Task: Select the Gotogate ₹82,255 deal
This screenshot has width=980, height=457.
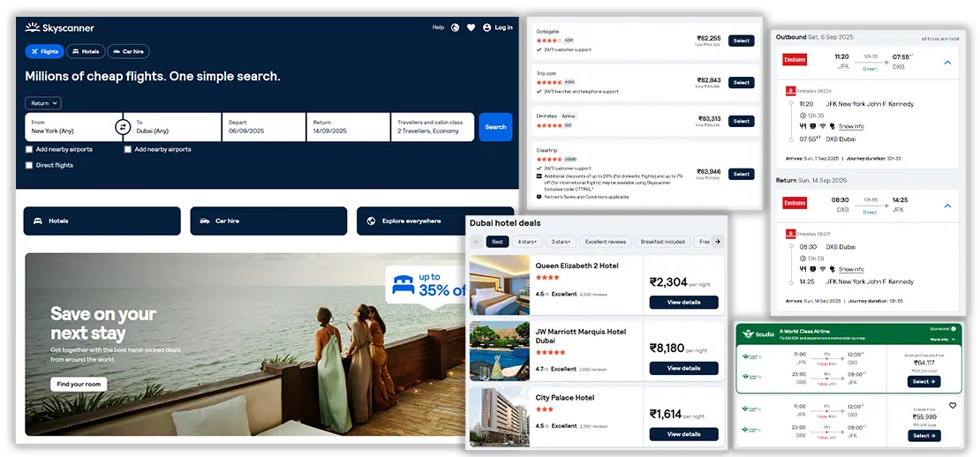Action: [x=742, y=41]
